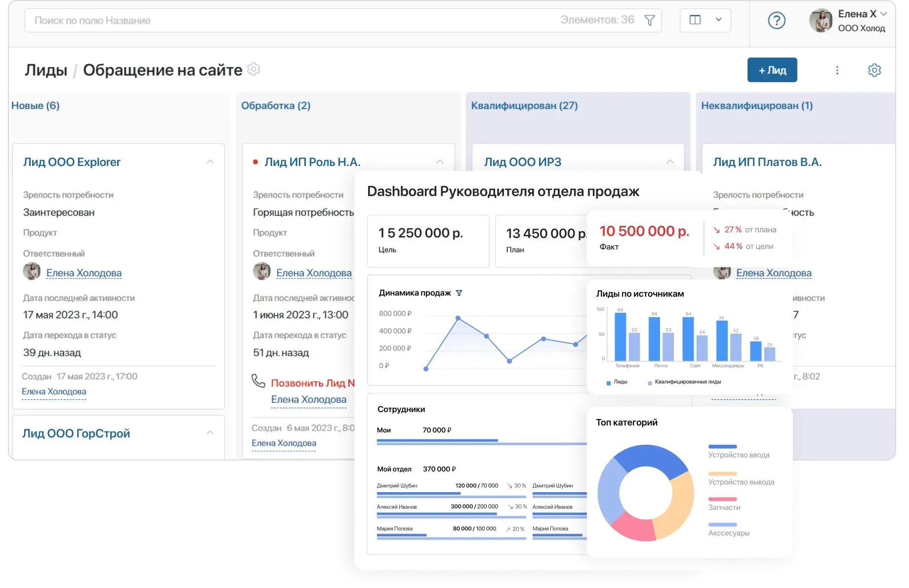Go to Лиды via the breadcrumb

click(x=47, y=69)
